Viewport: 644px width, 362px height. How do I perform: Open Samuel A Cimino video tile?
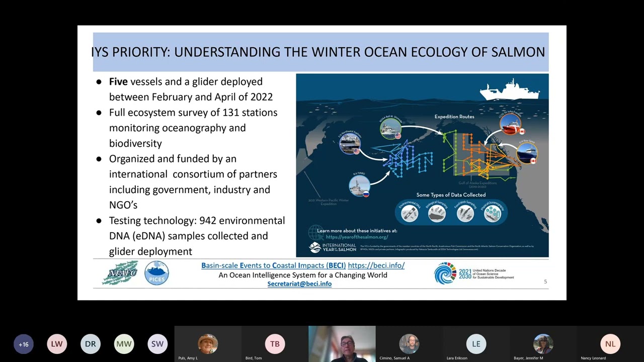click(409, 344)
